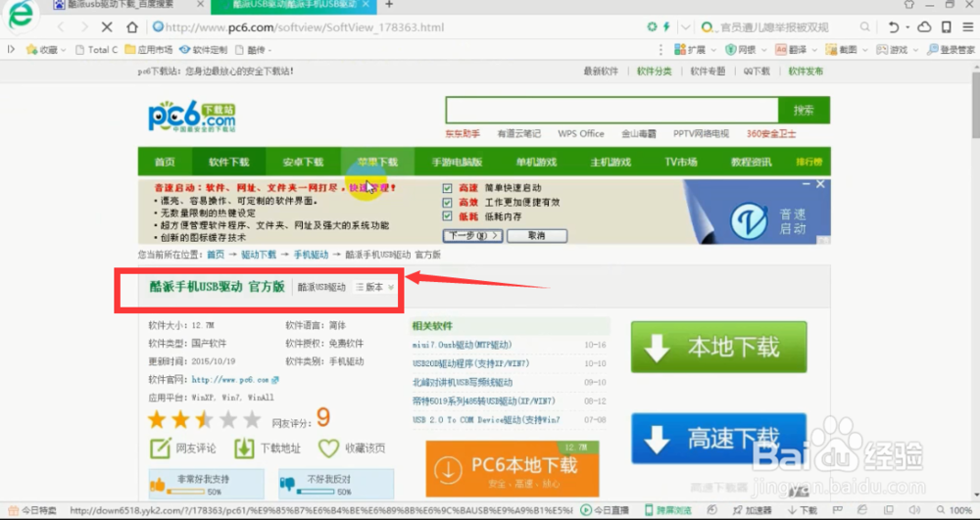Close the Baidu search tab
Screen dimensions: 980x520
[x=200, y=5]
